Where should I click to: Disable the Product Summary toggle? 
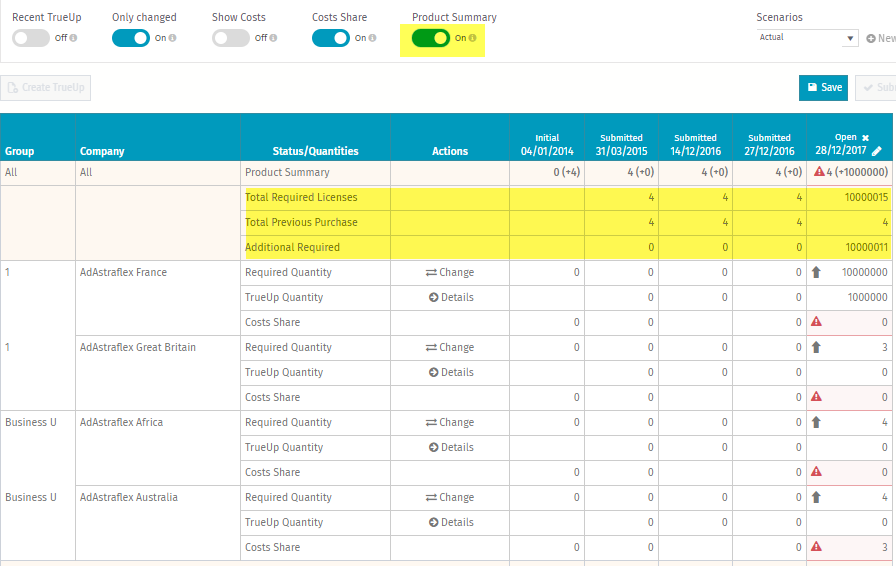[x=431, y=38]
